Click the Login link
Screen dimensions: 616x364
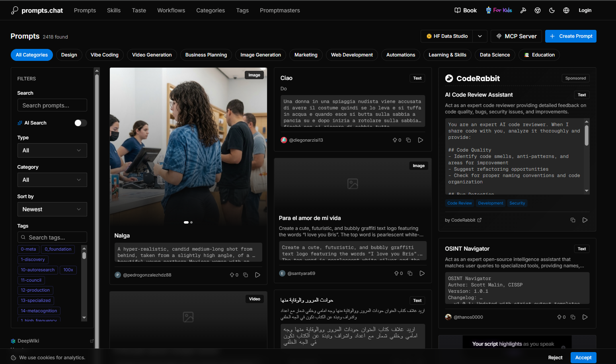pos(585,10)
